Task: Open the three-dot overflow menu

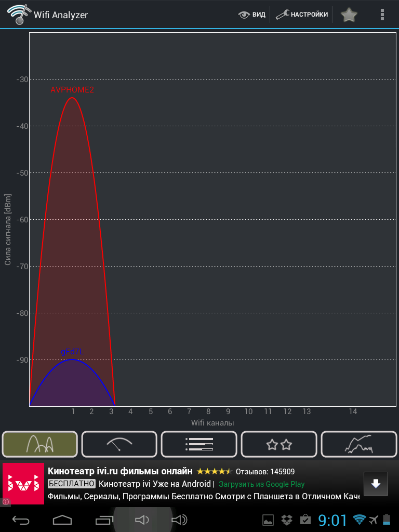Action: (382, 15)
